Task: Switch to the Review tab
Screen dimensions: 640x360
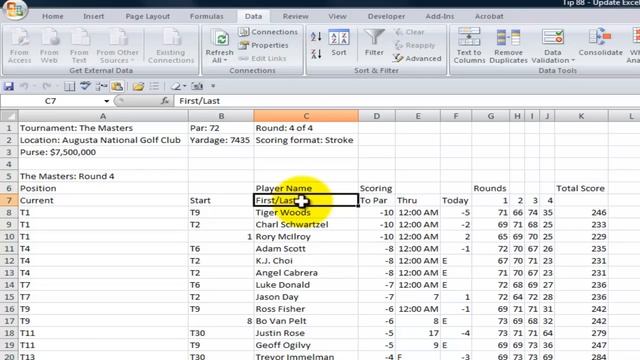Action: point(296,16)
